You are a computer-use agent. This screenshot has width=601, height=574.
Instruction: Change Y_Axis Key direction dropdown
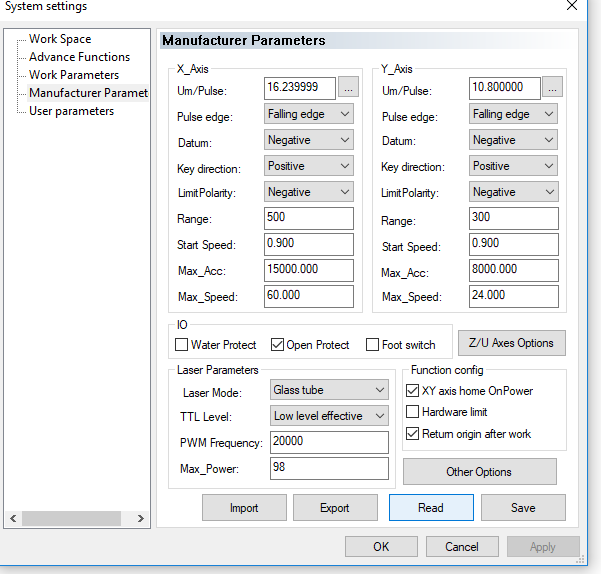pos(513,166)
